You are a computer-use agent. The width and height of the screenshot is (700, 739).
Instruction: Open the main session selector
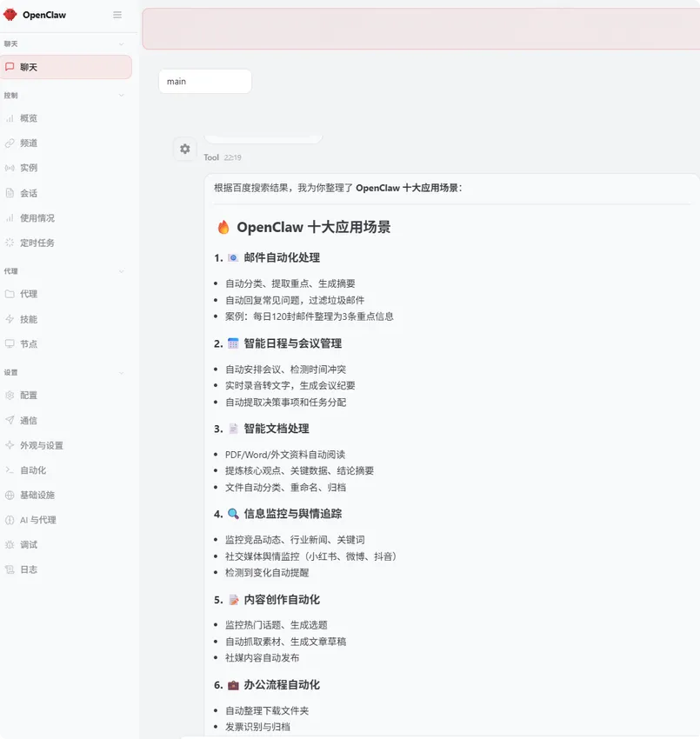(x=205, y=82)
